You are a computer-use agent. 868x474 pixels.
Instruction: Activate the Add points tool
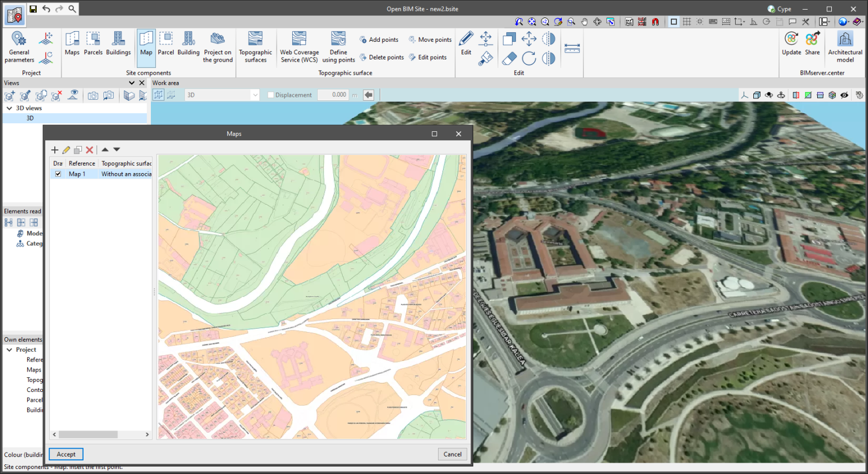[379, 39]
